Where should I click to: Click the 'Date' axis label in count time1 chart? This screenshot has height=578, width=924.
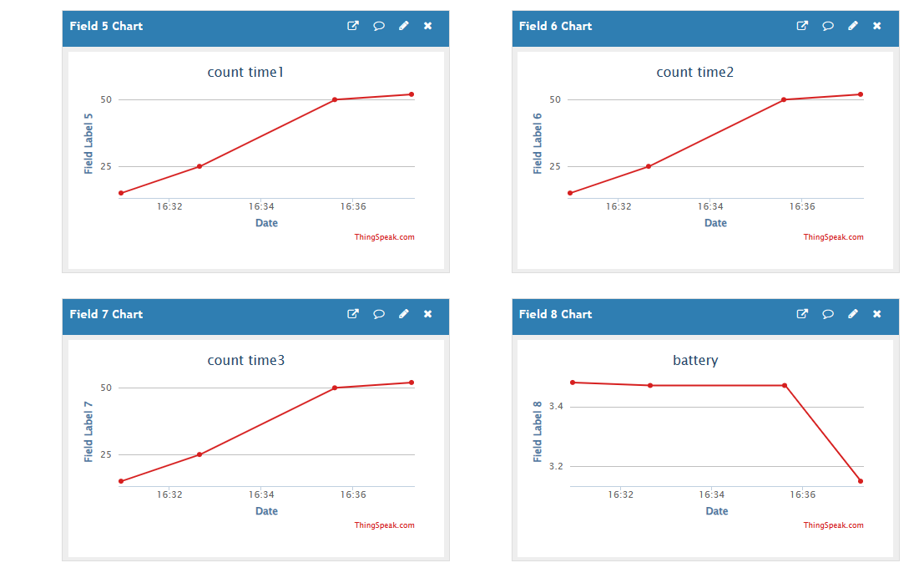pos(266,223)
